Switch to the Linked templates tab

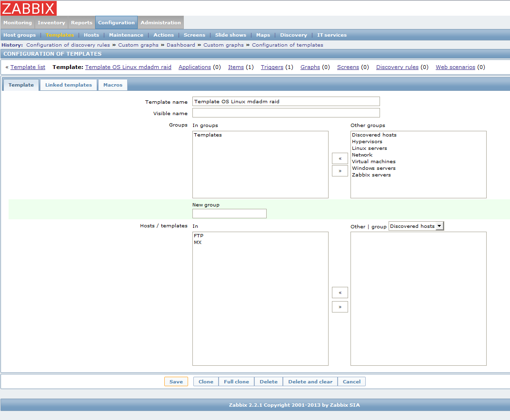coord(69,85)
